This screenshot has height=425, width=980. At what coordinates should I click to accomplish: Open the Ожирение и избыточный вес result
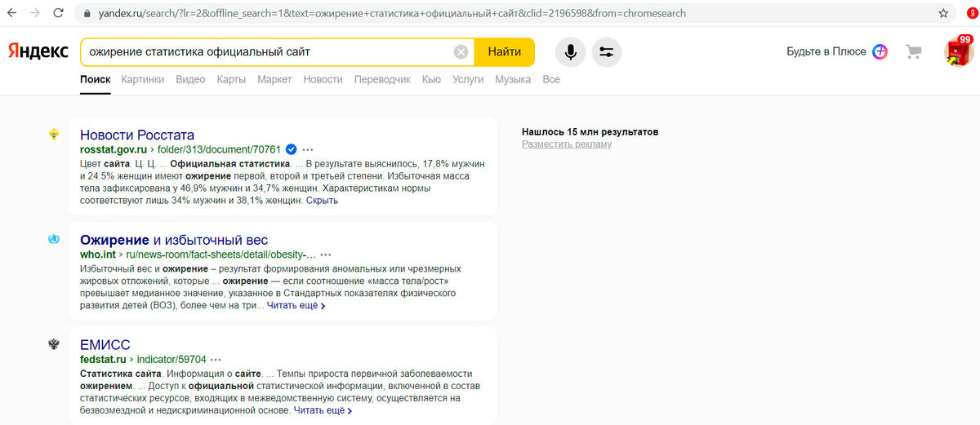click(x=174, y=240)
